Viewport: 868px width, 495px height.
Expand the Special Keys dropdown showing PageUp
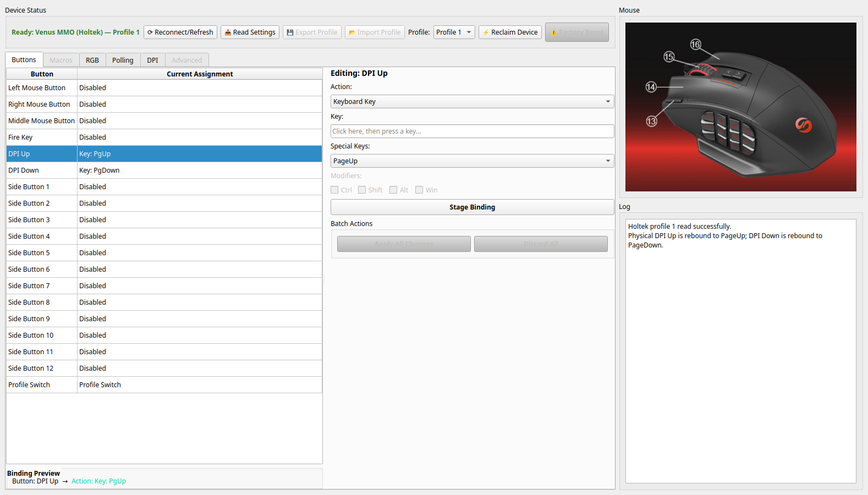click(x=472, y=161)
